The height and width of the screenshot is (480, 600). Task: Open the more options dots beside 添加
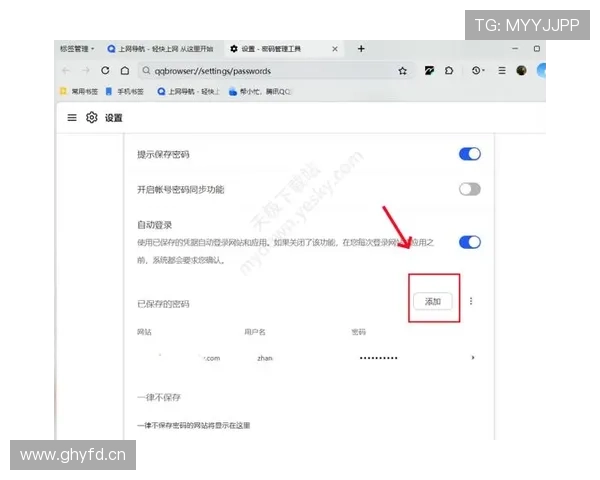click(471, 301)
